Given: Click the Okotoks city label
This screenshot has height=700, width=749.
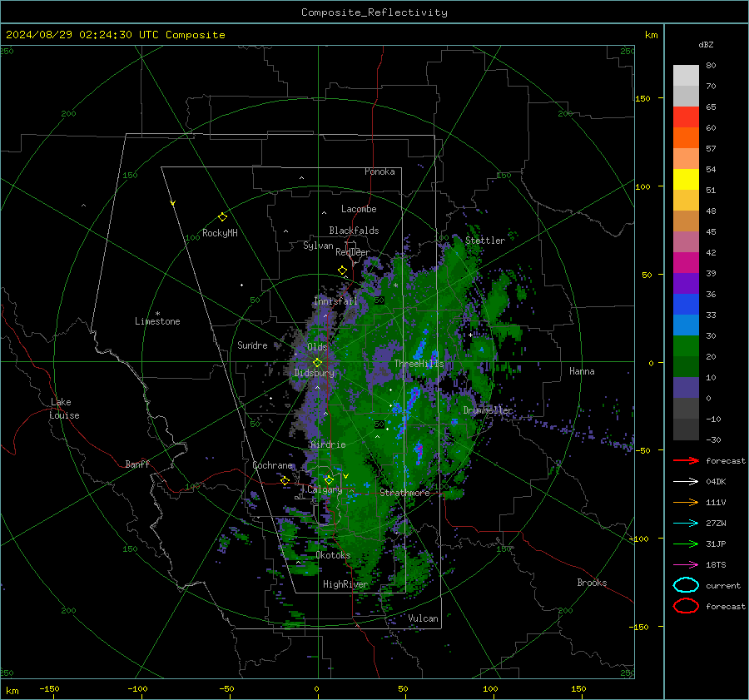Looking at the screenshot, I should (x=334, y=555).
